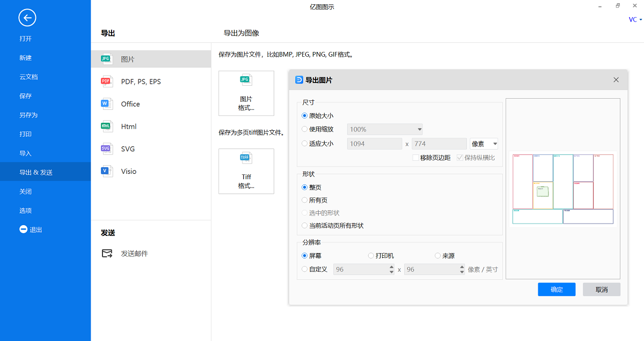
Task: Click the Tiff格式... export tile
Action: pos(246,171)
